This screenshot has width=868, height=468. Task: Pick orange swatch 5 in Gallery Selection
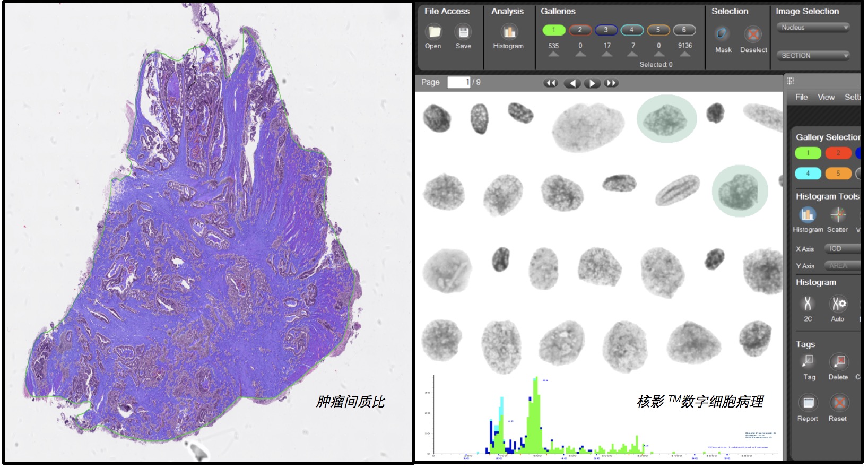coord(838,174)
